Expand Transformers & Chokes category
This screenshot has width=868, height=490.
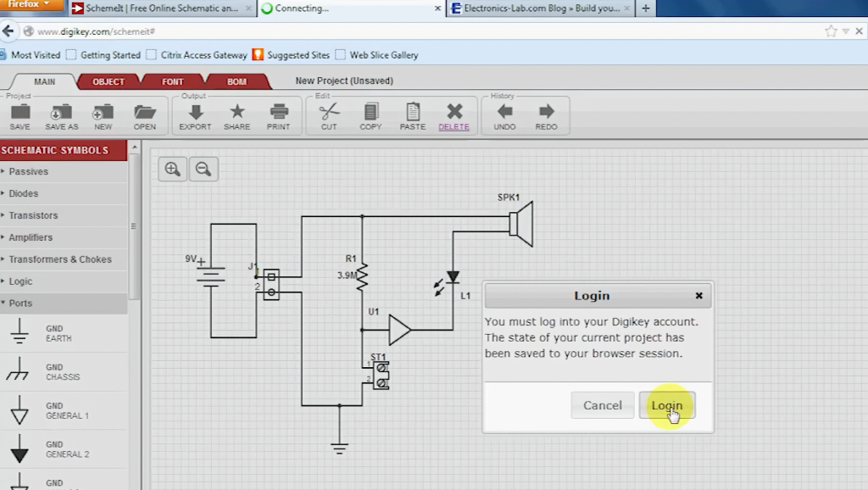[59, 259]
